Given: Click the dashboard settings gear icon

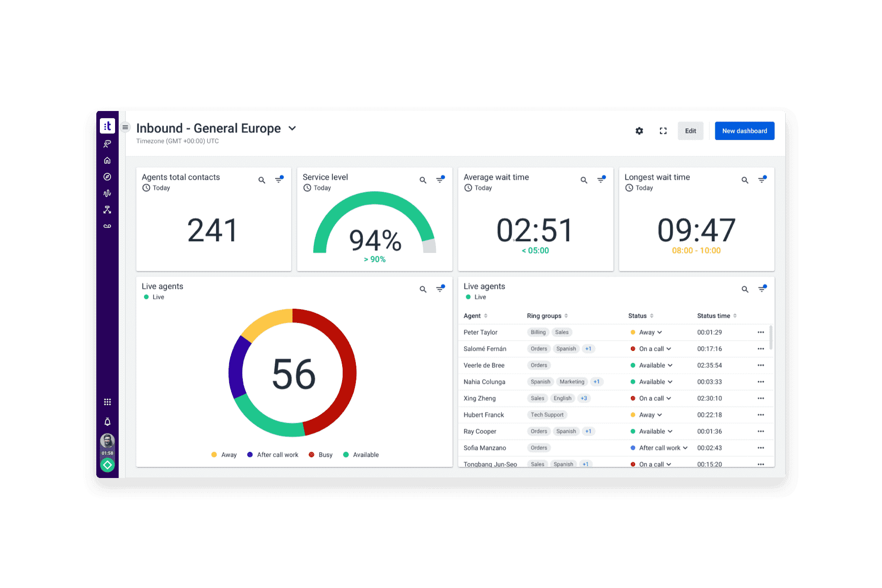Looking at the screenshot, I should [639, 131].
